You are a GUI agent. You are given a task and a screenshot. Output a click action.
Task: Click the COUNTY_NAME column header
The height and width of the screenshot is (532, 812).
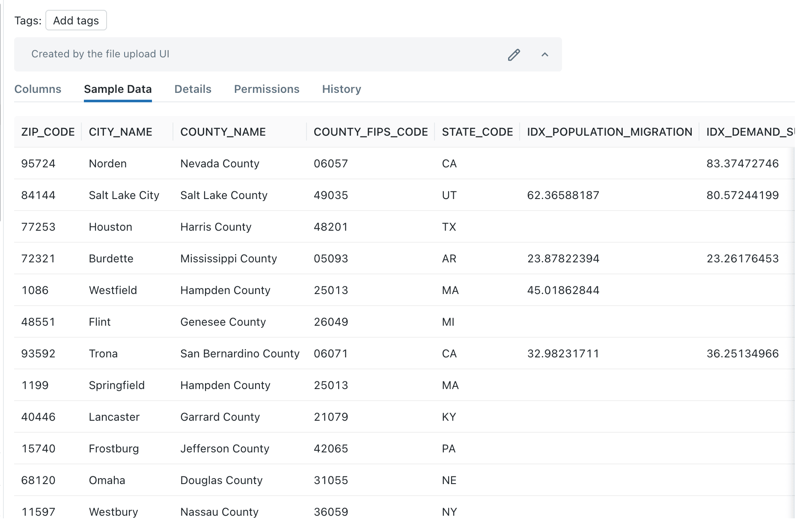point(223,132)
